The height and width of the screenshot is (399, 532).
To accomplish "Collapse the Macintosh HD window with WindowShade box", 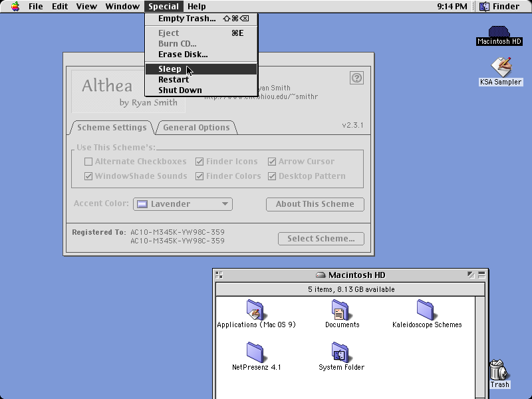I will (481, 275).
